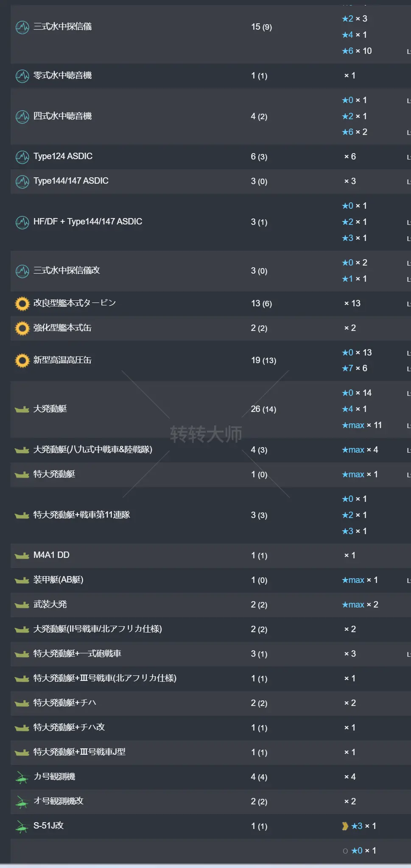Click the sonar icon beside Type124 ASDIC
This screenshot has width=411, height=868.
click(x=22, y=157)
